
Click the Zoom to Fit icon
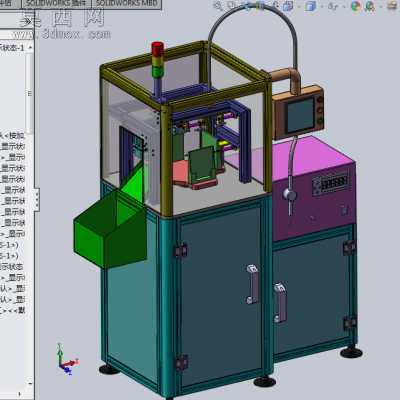tap(218, 5)
